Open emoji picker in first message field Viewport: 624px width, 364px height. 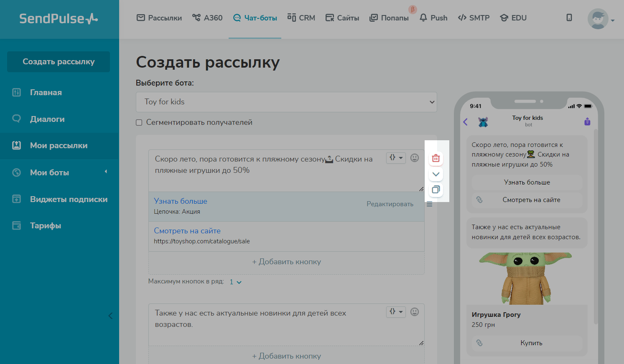pos(414,158)
